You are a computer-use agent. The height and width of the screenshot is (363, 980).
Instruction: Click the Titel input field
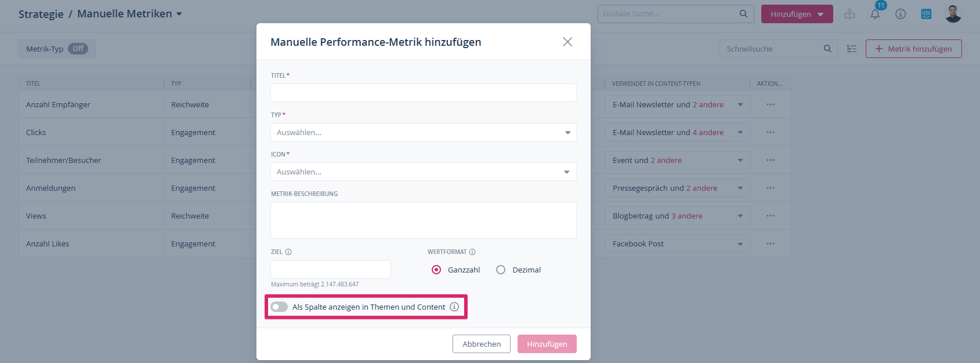point(423,93)
